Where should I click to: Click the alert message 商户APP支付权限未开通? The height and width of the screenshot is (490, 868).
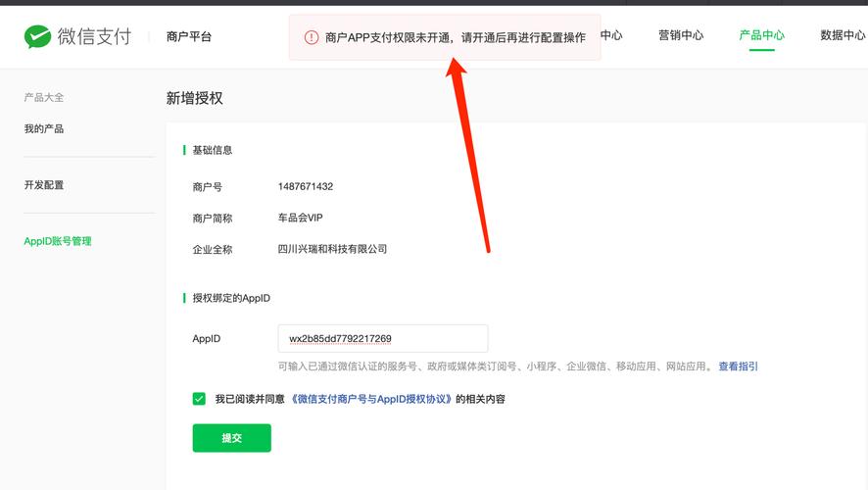point(455,37)
